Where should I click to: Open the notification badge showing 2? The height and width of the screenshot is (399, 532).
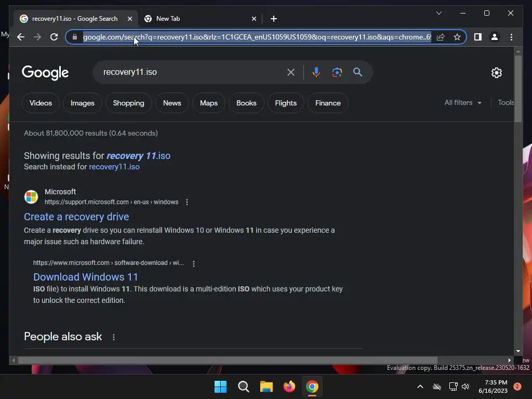click(x=517, y=387)
